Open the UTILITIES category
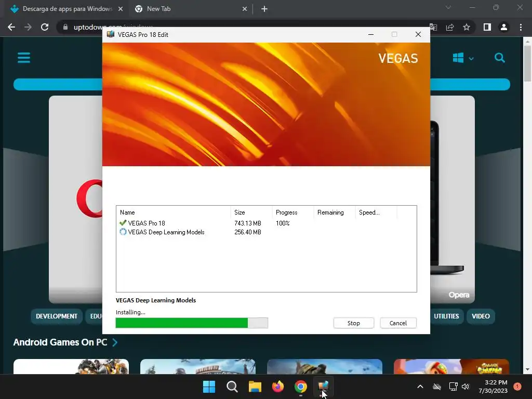 (x=446, y=316)
